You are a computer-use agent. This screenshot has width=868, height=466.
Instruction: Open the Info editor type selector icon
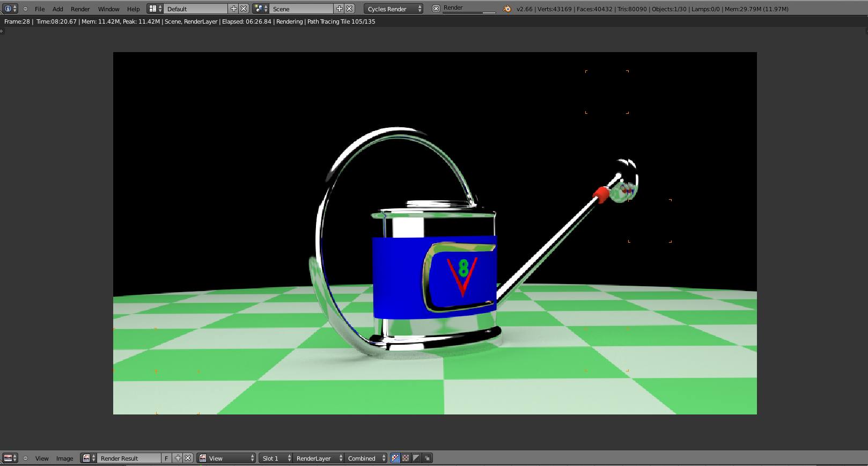(10, 9)
